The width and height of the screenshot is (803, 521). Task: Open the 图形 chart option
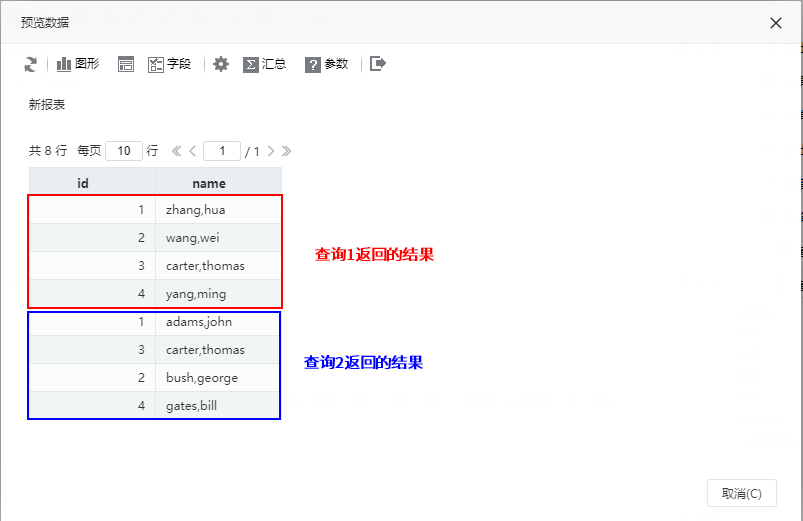click(x=78, y=64)
